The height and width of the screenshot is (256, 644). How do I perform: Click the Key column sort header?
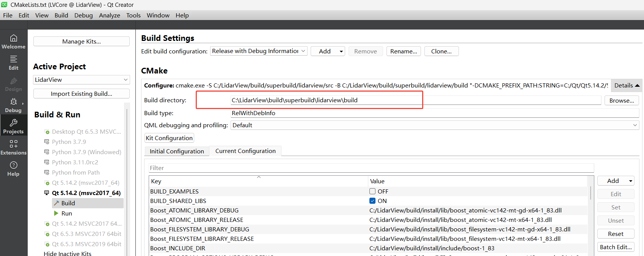[x=258, y=181]
